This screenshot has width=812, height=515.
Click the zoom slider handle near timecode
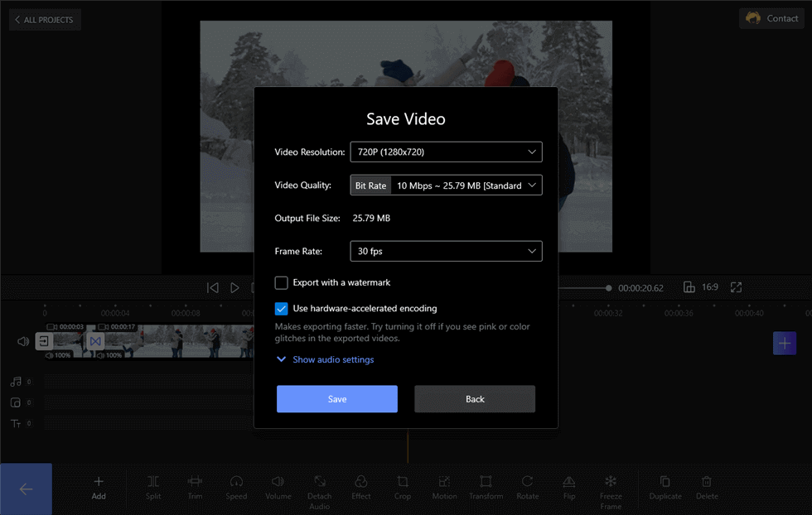[x=608, y=288]
